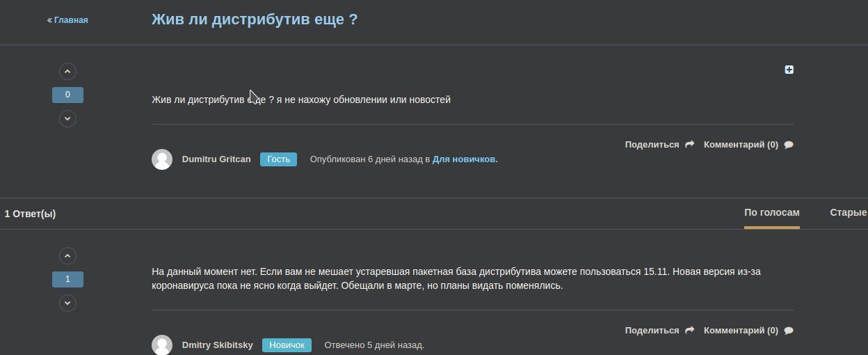Downvote Dmitry Skibitsky's answer
The height and width of the screenshot is (355, 868).
coord(67,303)
